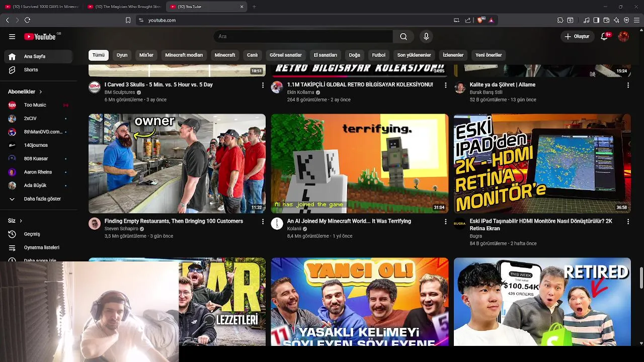Open Leo AI sparkle icon
This screenshot has height=362, width=644.
tap(616, 20)
